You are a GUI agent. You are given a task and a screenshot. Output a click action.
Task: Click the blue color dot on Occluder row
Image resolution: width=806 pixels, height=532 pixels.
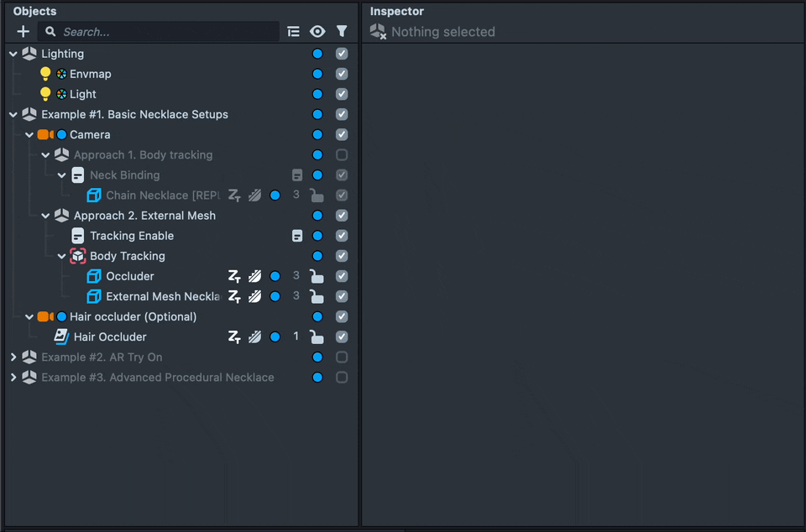pyautogui.click(x=275, y=276)
